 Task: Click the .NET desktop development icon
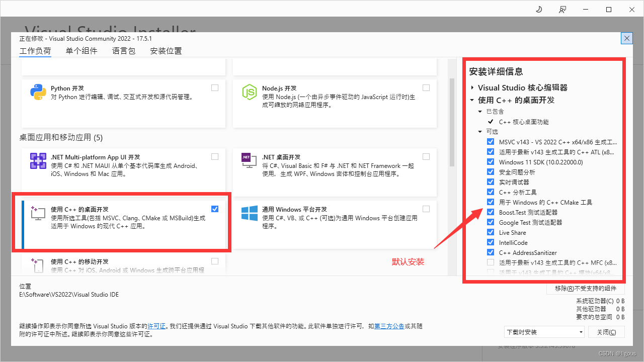pyautogui.click(x=250, y=161)
